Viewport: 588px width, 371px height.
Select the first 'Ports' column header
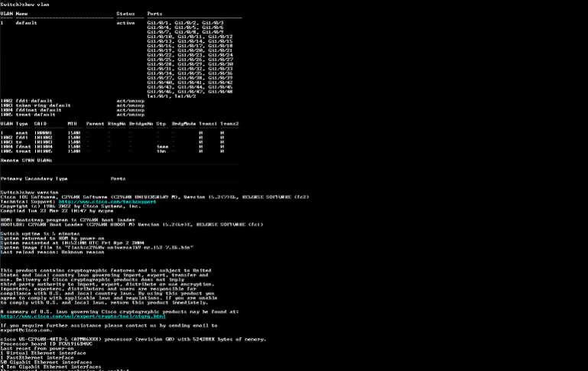[154, 14]
